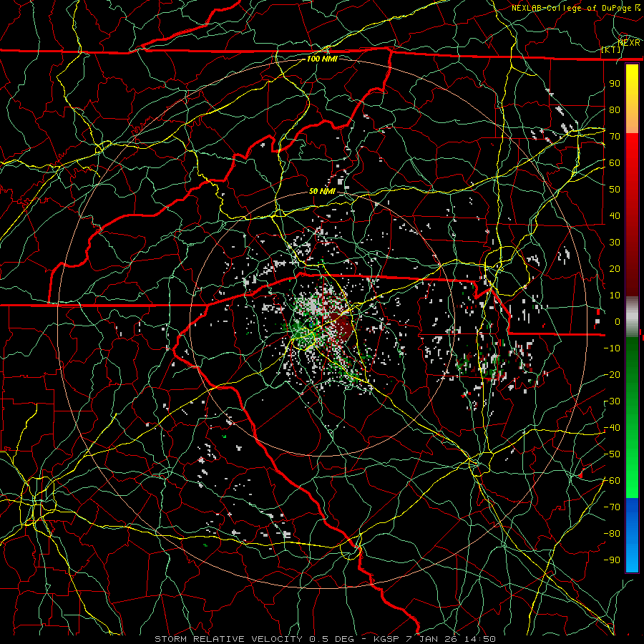This screenshot has height=644, width=644.
Task: Click the 50 NMI range ring label
Action: (322, 191)
